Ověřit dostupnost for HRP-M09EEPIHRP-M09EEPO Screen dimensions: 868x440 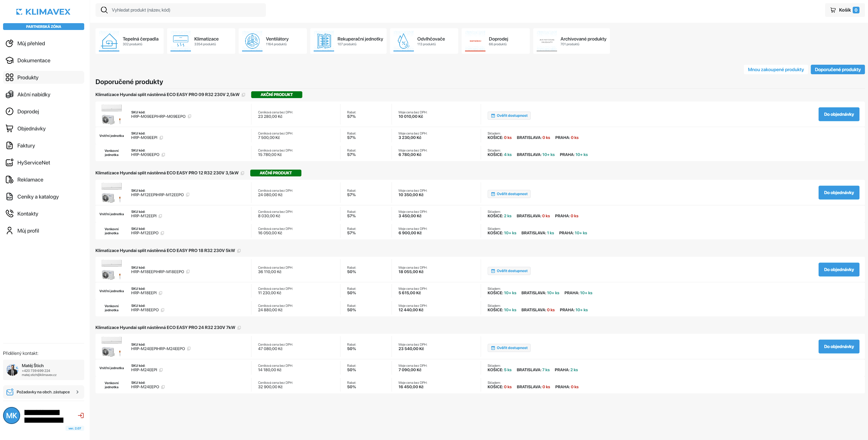509,116
